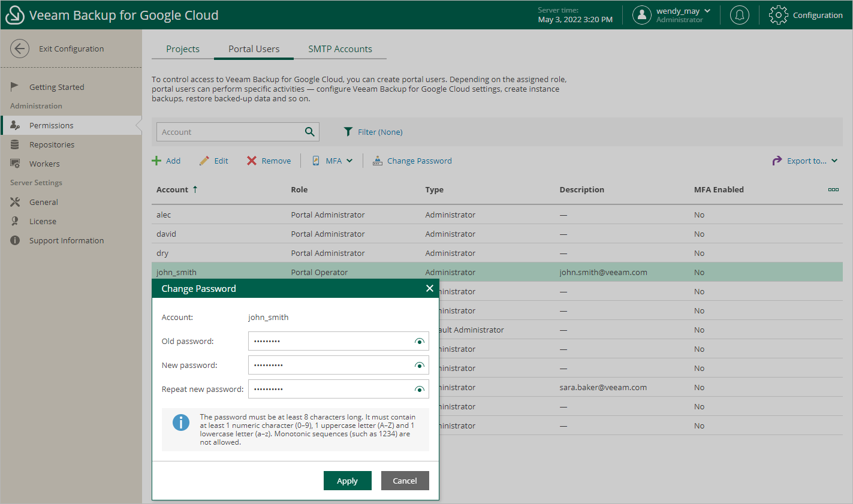
Task: Select the alec account row
Action: [498, 215]
